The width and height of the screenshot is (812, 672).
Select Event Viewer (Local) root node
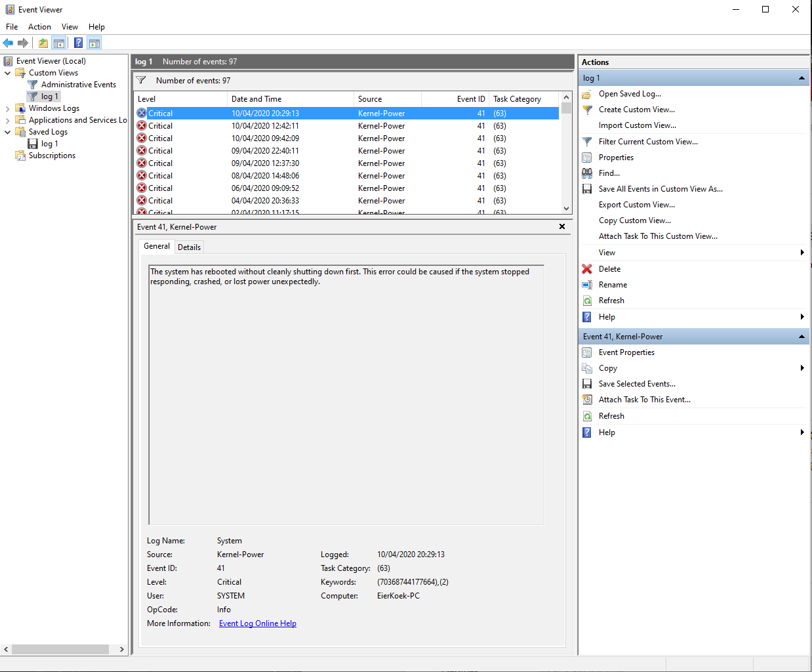click(51, 61)
